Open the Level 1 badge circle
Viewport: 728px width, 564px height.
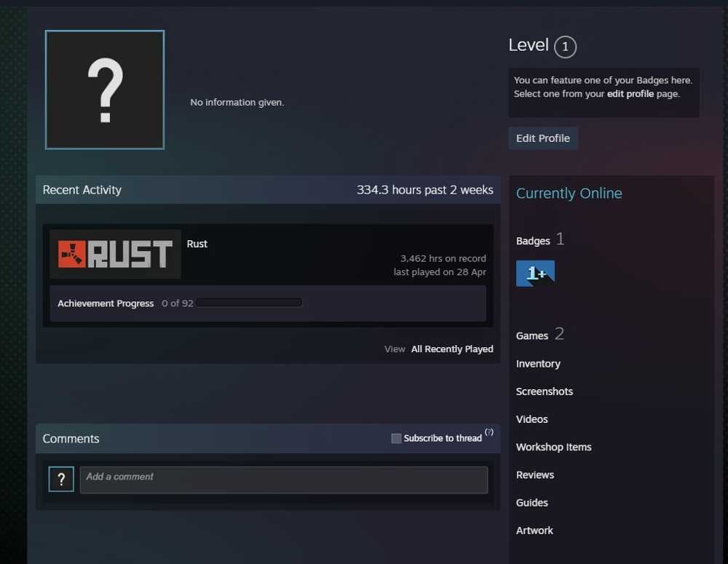565,47
